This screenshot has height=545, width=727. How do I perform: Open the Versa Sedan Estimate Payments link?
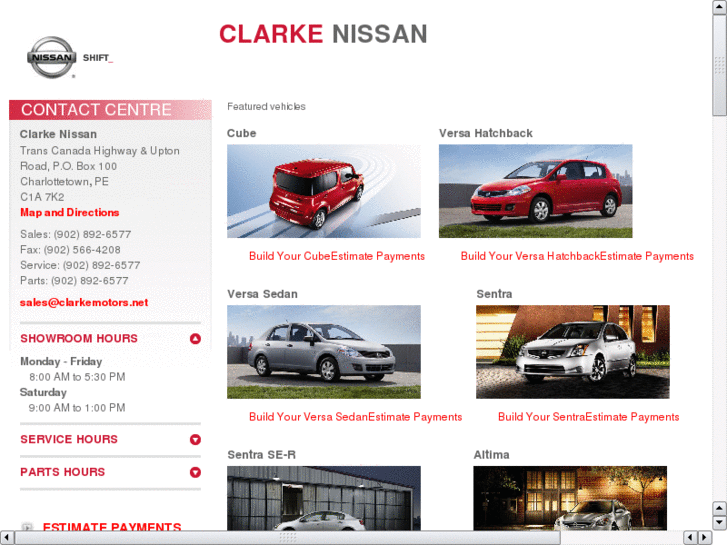pyautogui.click(x=415, y=417)
